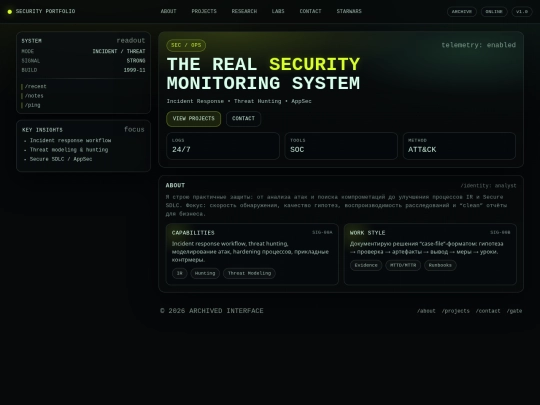540x405 pixels.
Task: Click the 'focus' label in Key Insights
Action: click(x=134, y=129)
